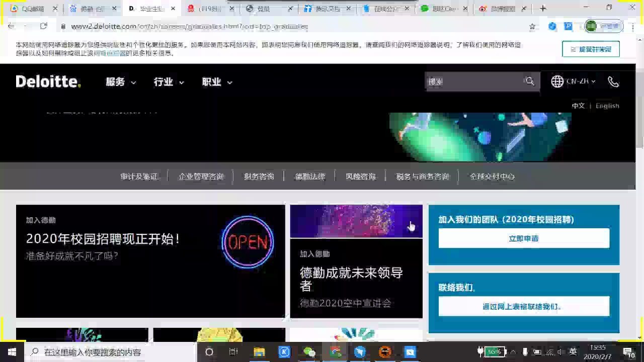Accept cookies with 接受并关闭 button
The height and width of the screenshot is (362, 644).
click(591, 49)
